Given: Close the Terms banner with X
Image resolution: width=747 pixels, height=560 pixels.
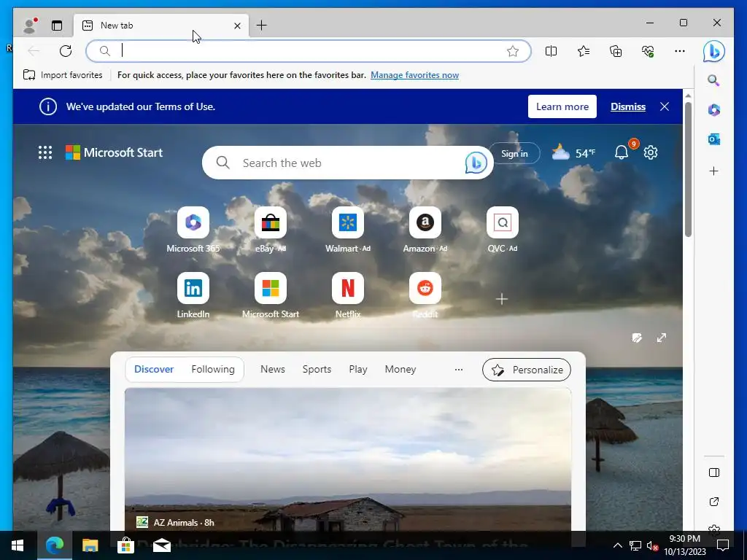Looking at the screenshot, I should [665, 106].
